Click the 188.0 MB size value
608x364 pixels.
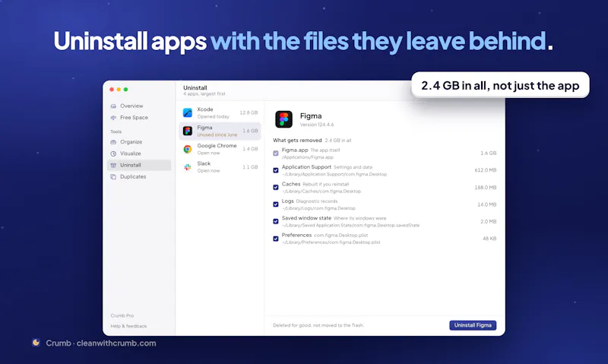[486, 187]
